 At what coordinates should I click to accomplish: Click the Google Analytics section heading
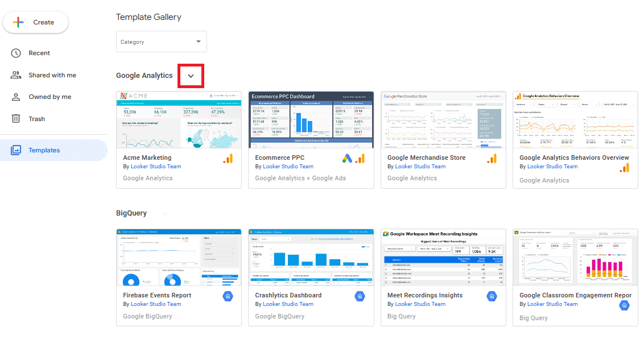pyautogui.click(x=144, y=76)
